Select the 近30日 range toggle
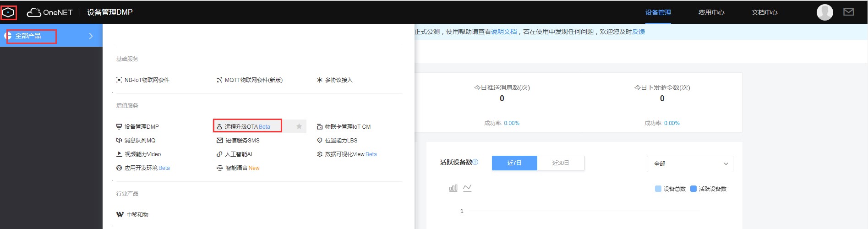 (x=561, y=163)
